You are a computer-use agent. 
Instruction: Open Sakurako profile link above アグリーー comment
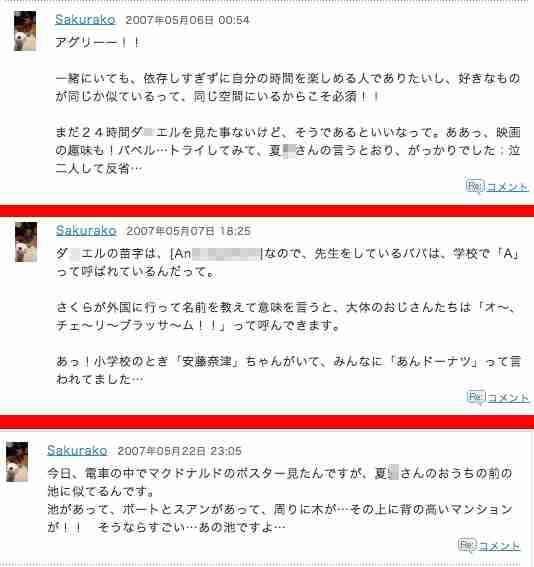pos(85,19)
